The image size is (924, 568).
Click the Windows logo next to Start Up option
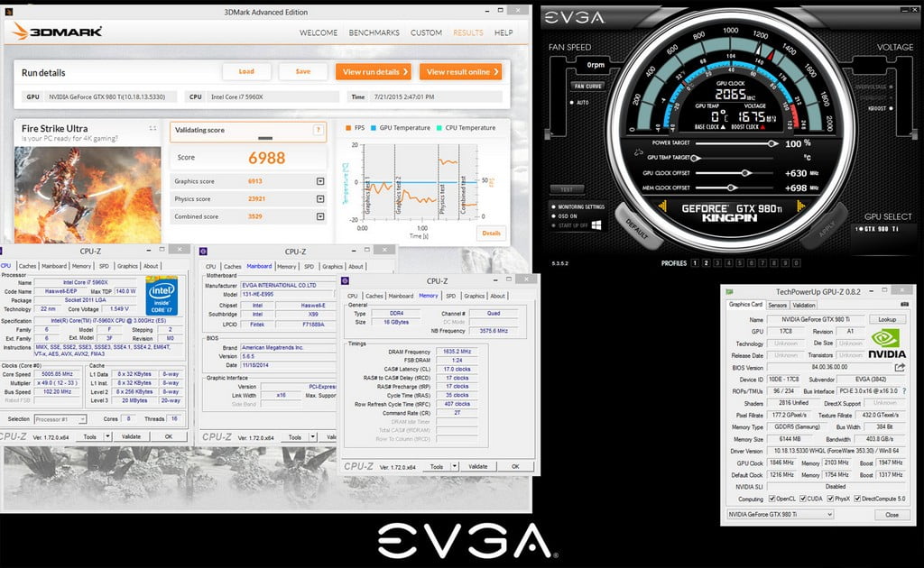pos(596,224)
